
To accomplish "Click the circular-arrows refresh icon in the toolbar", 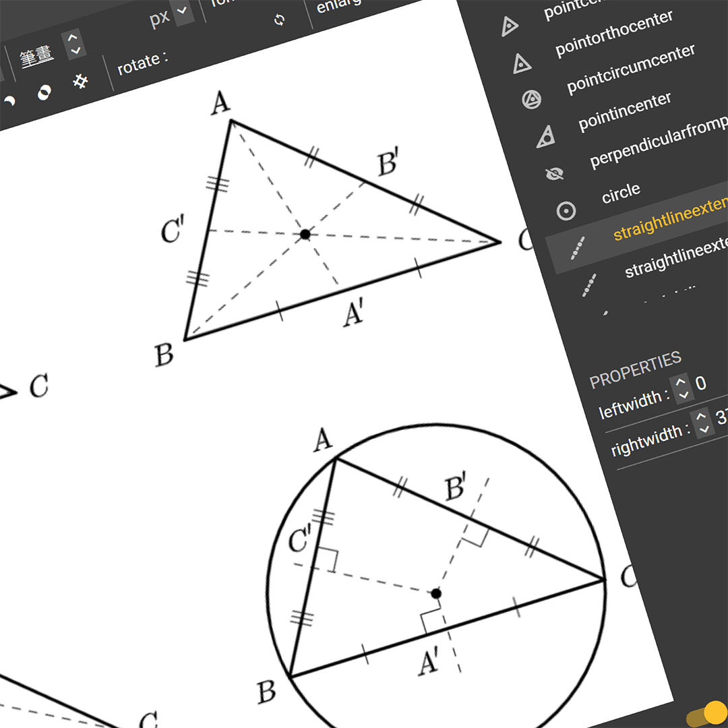I will (x=279, y=20).
